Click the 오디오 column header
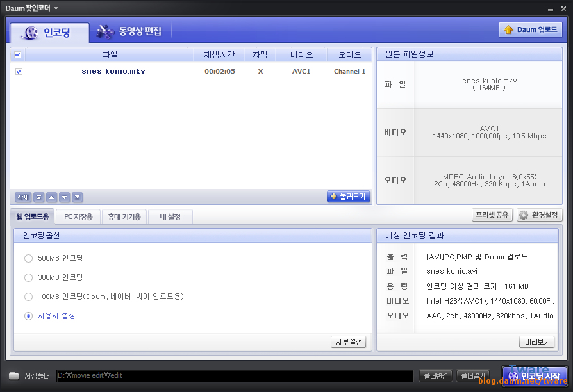This screenshot has height=392, width=573. pyautogui.click(x=349, y=55)
